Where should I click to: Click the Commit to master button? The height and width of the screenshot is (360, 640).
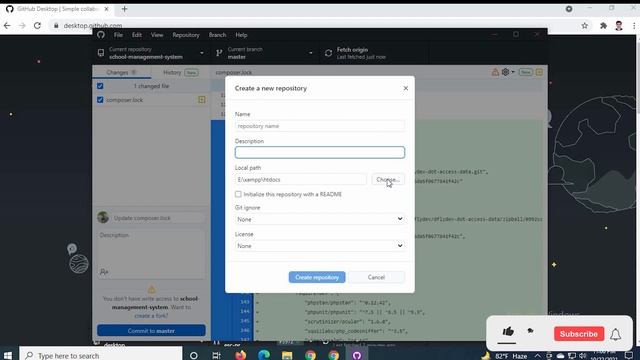[151, 331]
